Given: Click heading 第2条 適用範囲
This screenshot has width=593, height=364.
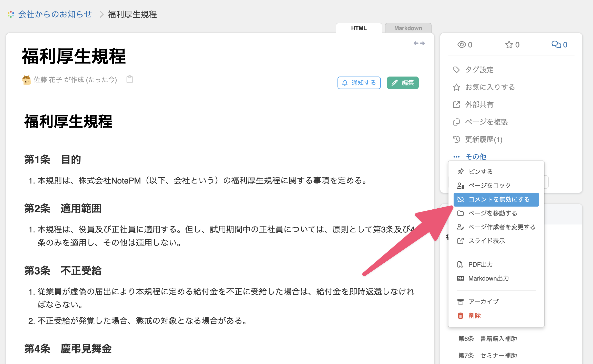Looking at the screenshot, I should click(x=63, y=208).
